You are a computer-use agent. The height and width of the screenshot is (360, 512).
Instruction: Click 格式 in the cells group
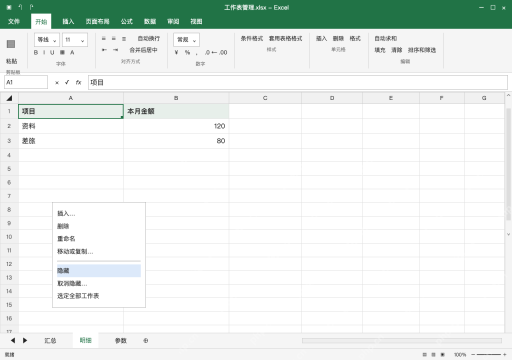(x=355, y=38)
